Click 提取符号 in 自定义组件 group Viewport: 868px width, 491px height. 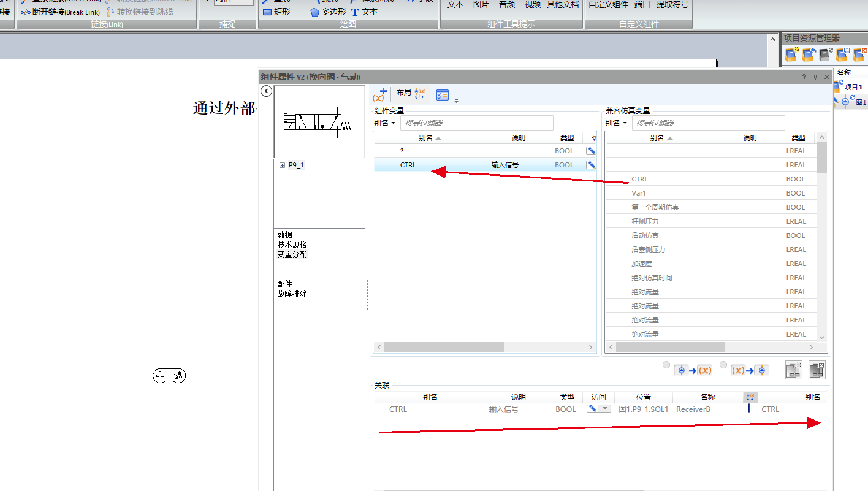[672, 4]
